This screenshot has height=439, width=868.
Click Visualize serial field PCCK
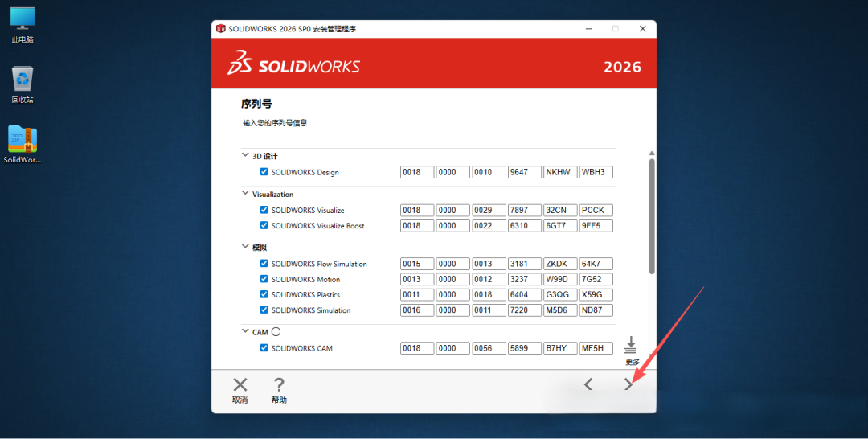tap(596, 211)
